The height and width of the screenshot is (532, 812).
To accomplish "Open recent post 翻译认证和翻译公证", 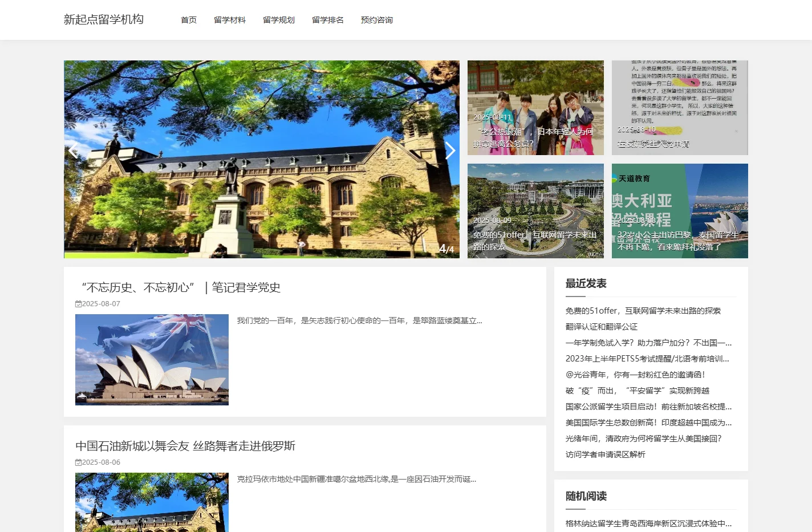I will click(602, 327).
